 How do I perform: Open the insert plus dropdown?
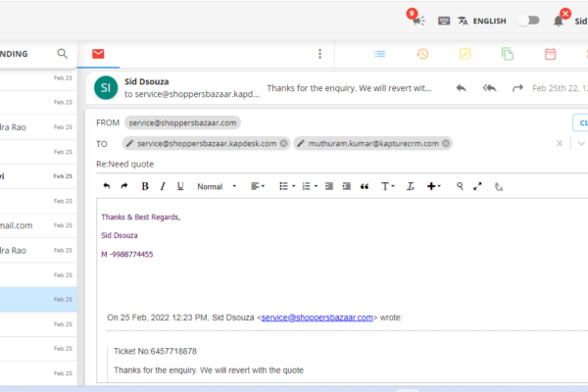pyautogui.click(x=434, y=186)
